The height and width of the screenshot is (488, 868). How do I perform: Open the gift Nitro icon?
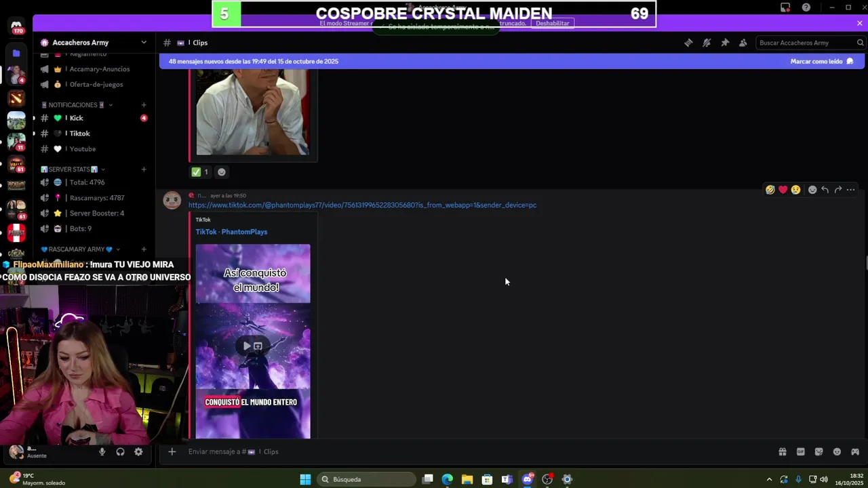click(782, 451)
